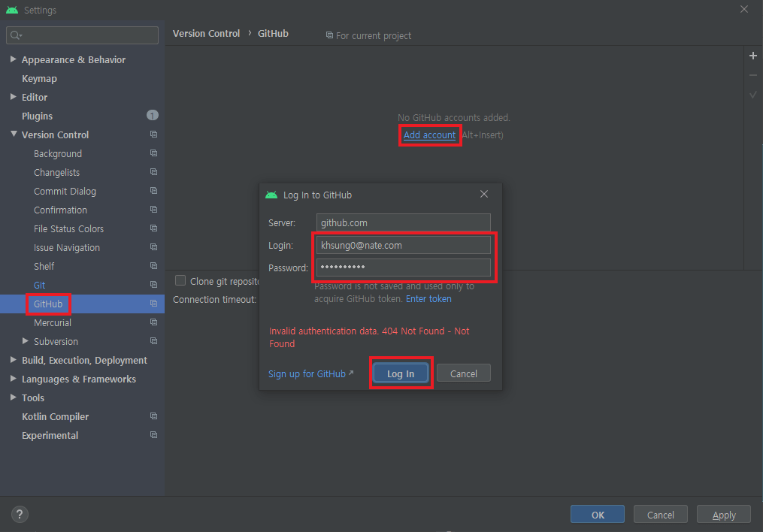This screenshot has width=763, height=532.
Task: Select the Mercurial settings item
Action: click(53, 323)
